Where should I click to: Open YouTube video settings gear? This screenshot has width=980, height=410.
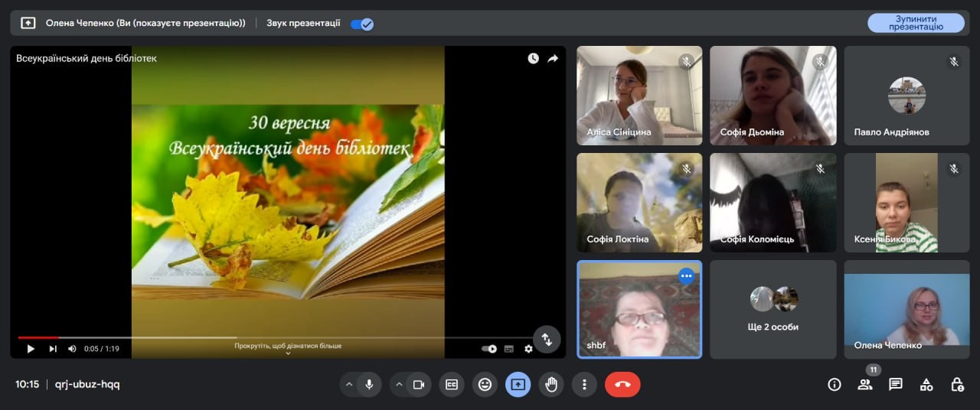(x=528, y=349)
